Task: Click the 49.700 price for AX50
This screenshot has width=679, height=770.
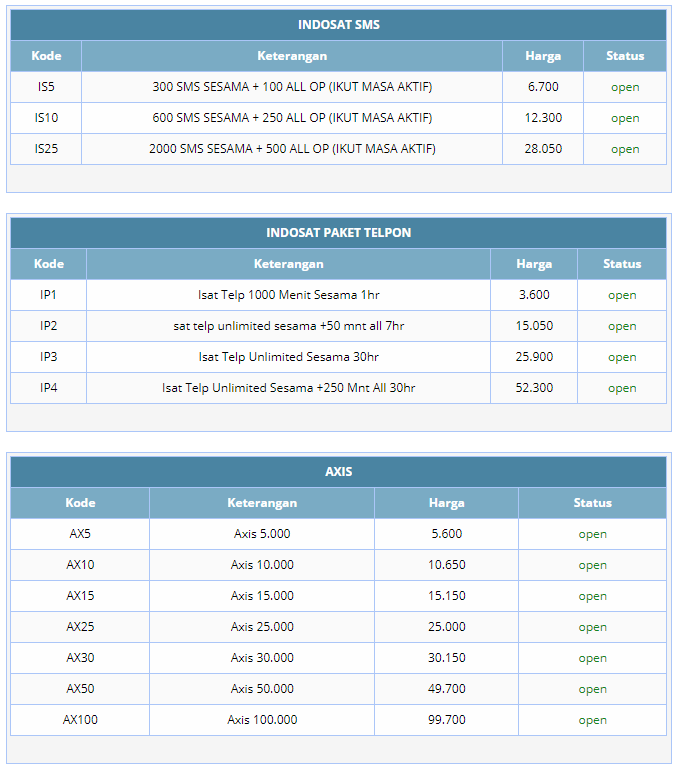Action: pos(447,689)
